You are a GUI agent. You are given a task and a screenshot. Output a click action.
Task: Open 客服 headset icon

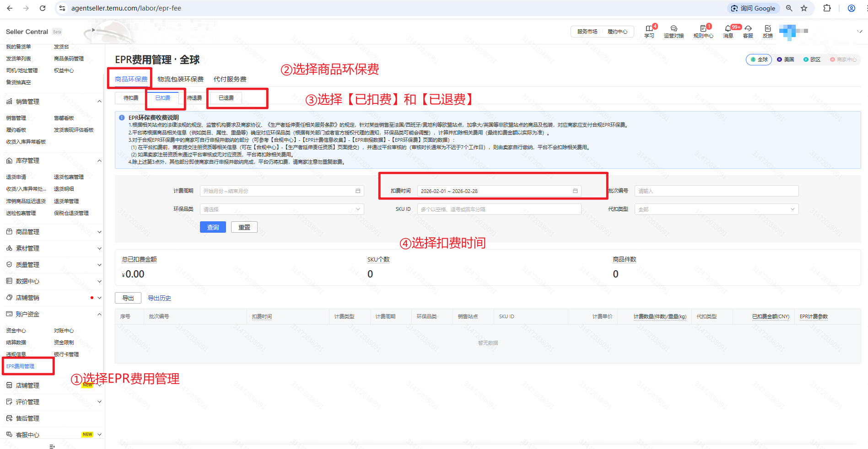(748, 29)
